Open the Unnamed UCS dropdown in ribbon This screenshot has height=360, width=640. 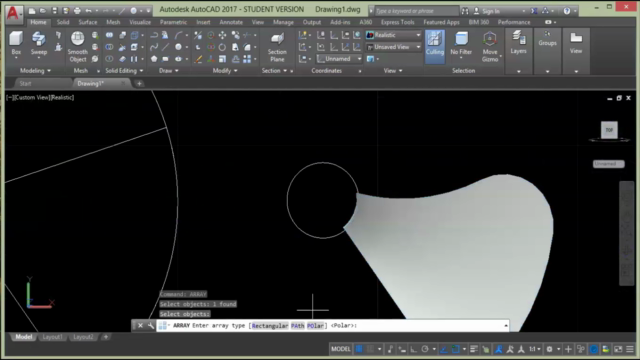point(339,59)
